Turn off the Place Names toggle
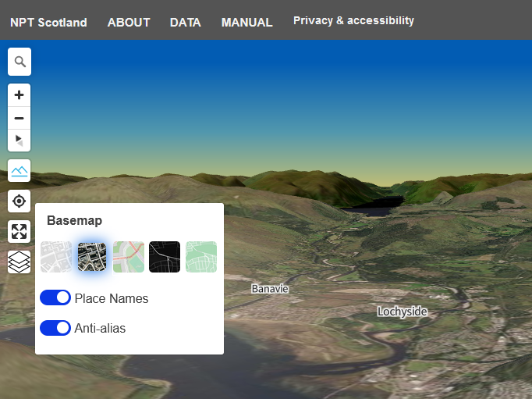The image size is (532, 399). point(55,297)
